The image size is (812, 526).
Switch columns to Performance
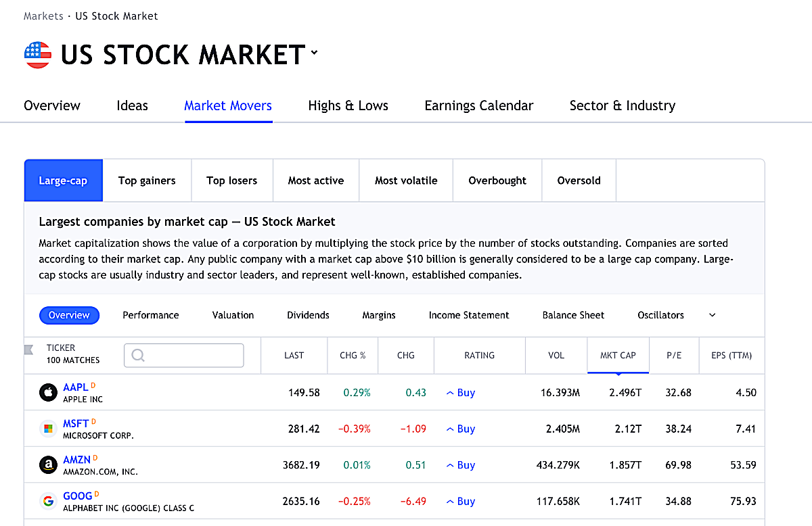151,315
